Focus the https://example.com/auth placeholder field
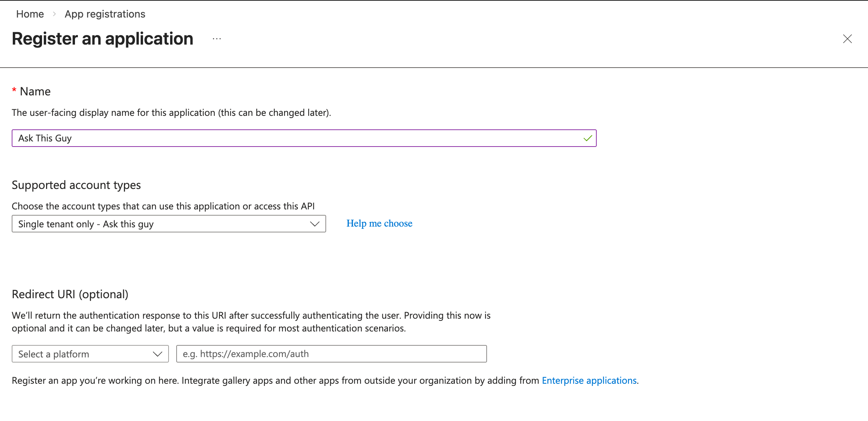Screen dimensions: 868x421 (331, 354)
